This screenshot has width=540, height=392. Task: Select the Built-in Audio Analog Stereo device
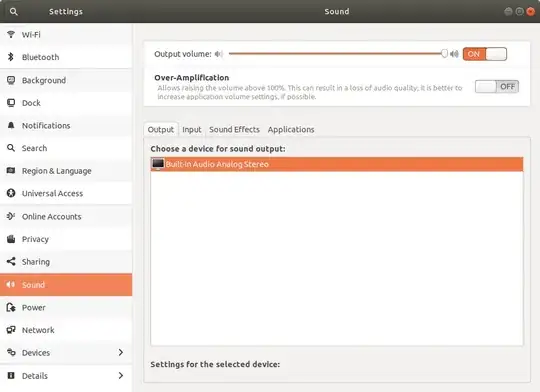pyautogui.click(x=337, y=164)
